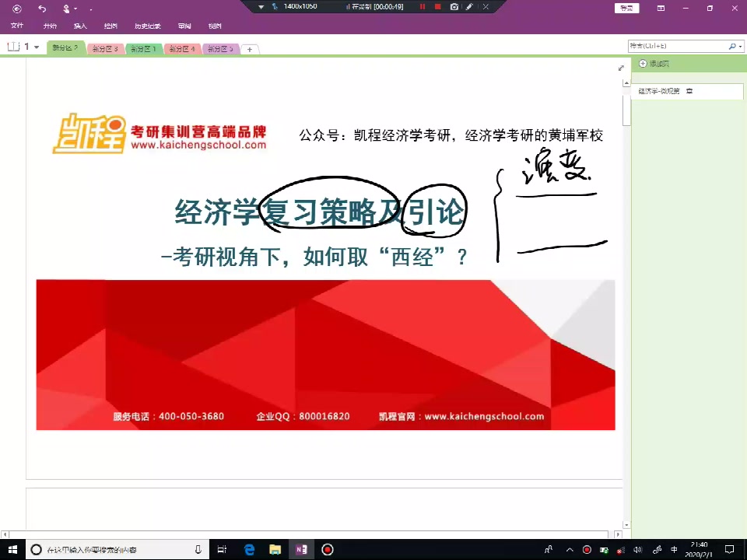The height and width of the screenshot is (560, 747).
Task: Expand the hidden icons chevron in the system tray
Action: [x=568, y=550]
